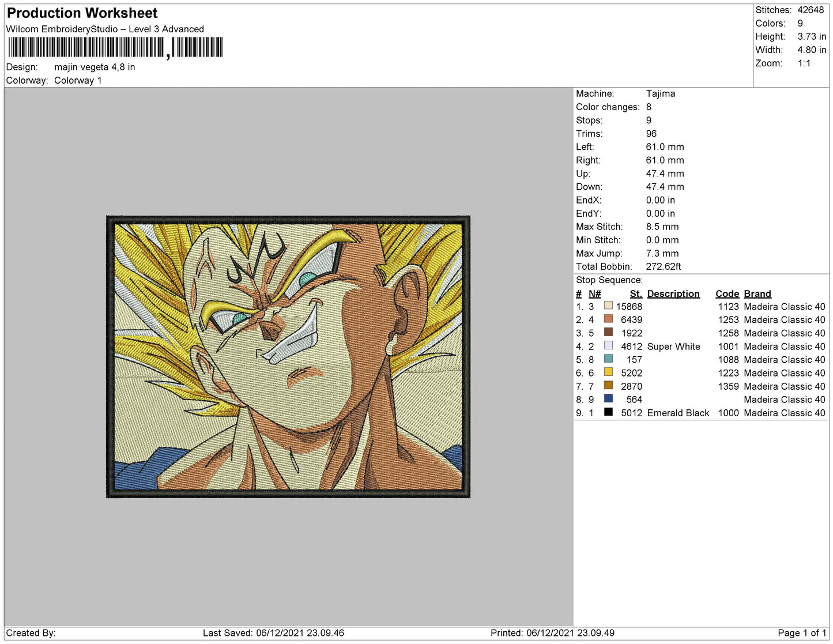The image size is (833, 644).
Task: Click the Production Worksheet title
Action: 82,13
